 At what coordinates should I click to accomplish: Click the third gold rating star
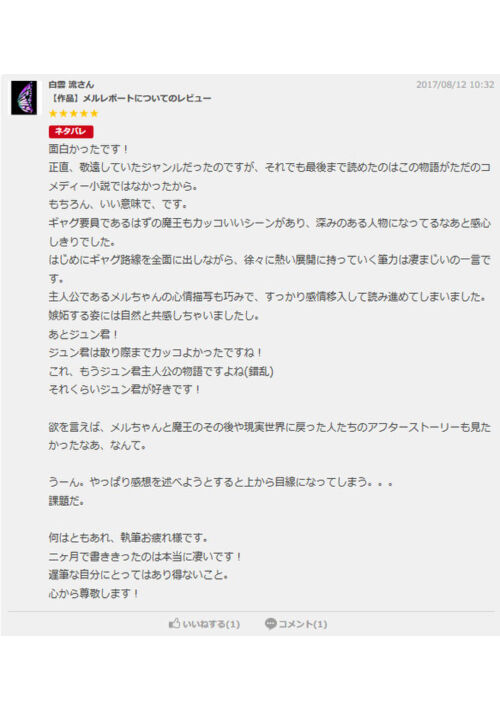[x=73, y=113]
